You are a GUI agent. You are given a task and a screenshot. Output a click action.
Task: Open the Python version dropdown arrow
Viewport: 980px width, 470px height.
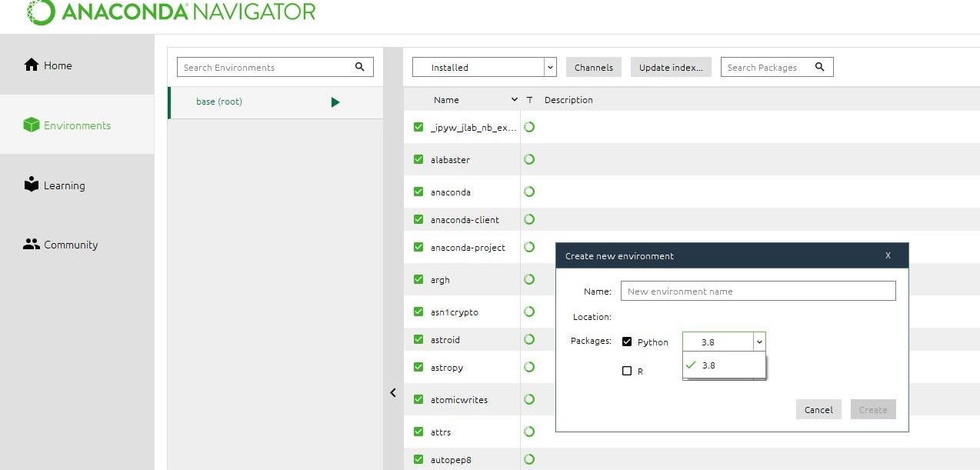(759, 342)
